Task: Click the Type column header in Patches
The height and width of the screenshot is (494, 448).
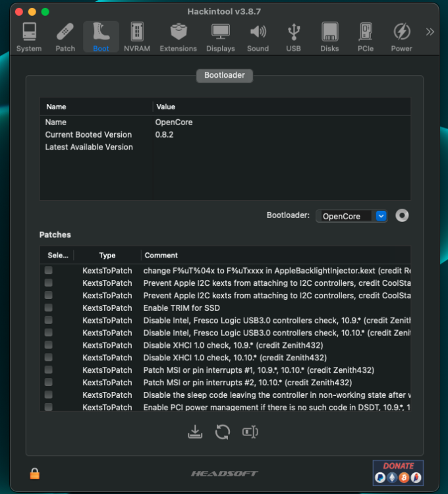Action: (x=107, y=255)
